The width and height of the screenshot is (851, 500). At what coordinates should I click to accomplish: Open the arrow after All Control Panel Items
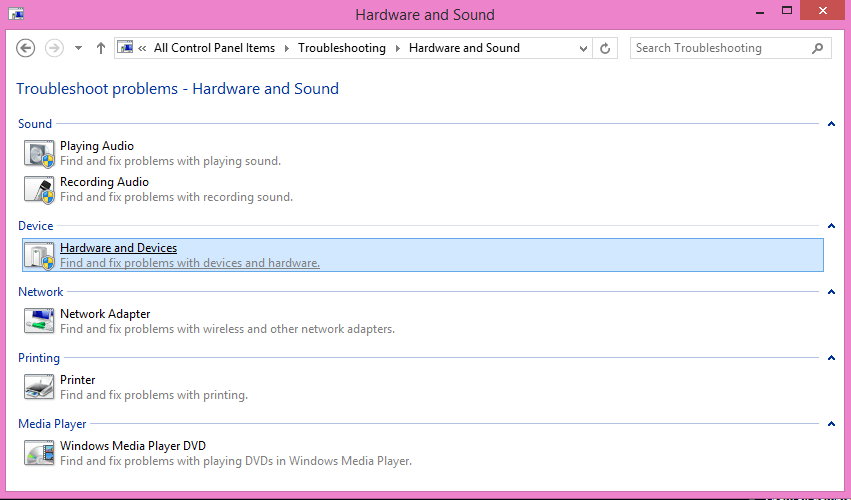point(287,48)
